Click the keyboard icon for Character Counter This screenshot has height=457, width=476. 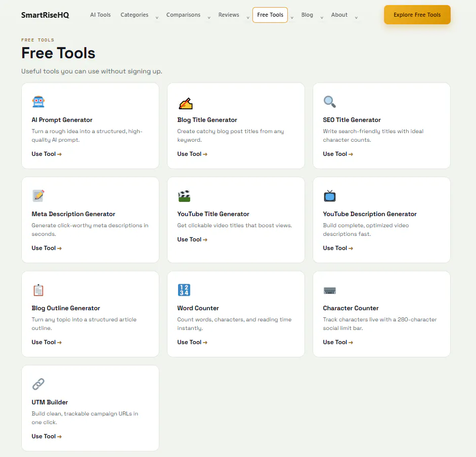pos(330,290)
